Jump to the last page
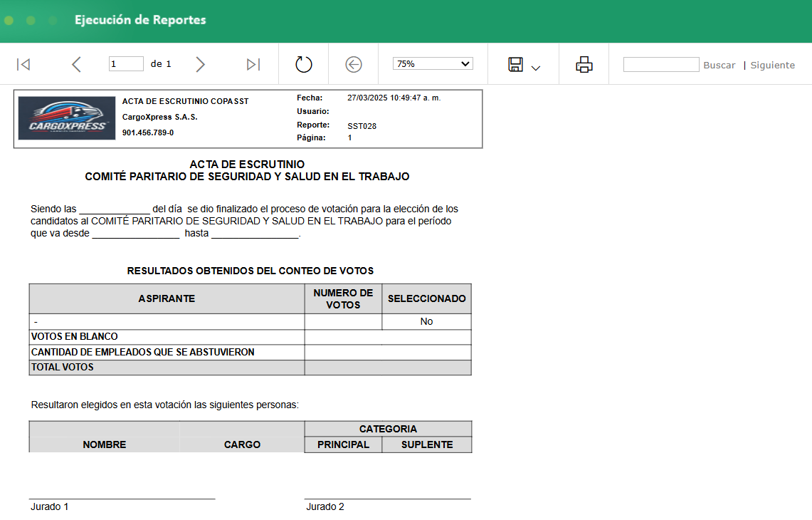The width and height of the screenshot is (812, 520). pyautogui.click(x=253, y=64)
